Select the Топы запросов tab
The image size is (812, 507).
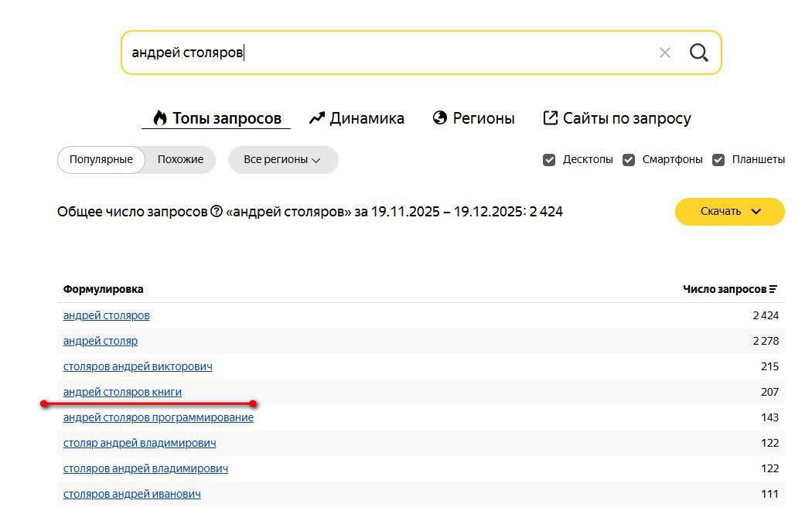pyautogui.click(x=217, y=118)
